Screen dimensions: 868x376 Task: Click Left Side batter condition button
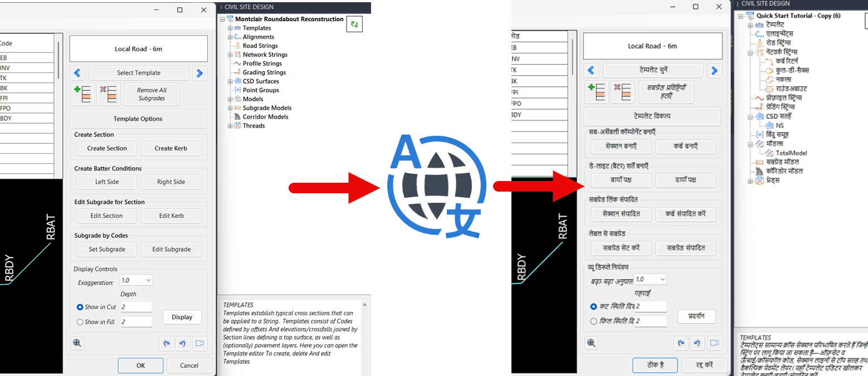coord(107,182)
